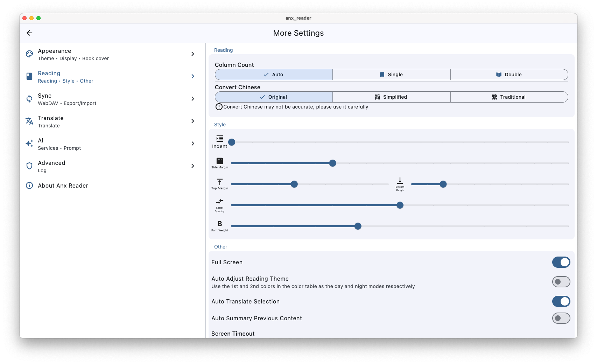Click the Translate language icon
Image resolution: width=597 pixels, height=364 pixels.
29,121
